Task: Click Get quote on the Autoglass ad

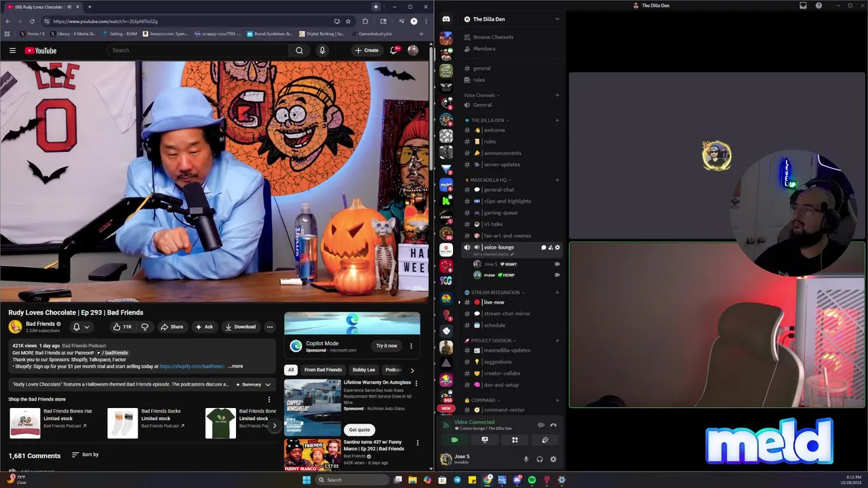Action: 359,430
